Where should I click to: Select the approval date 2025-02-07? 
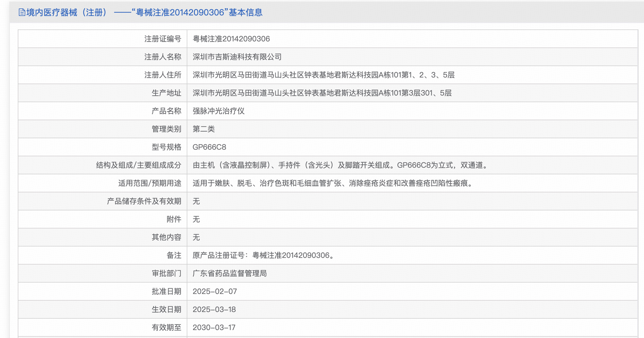(x=215, y=291)
